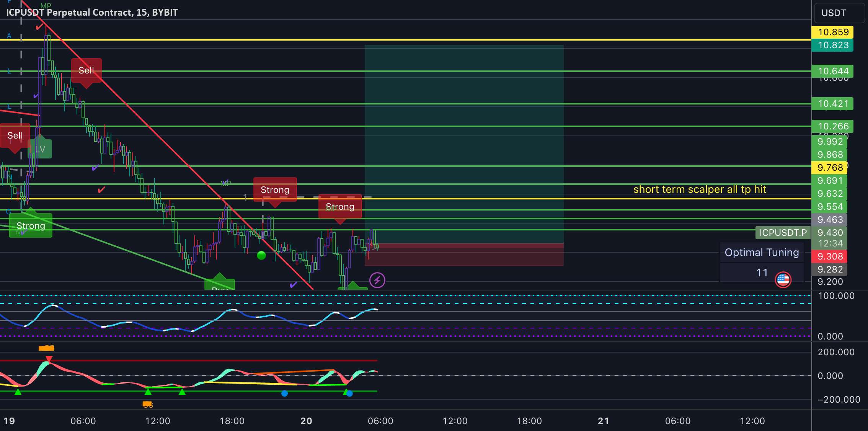The height and width of the screenshot is (431, 868).
Task: Click the Optimal Tuning value 11
Action: [762, 273]
